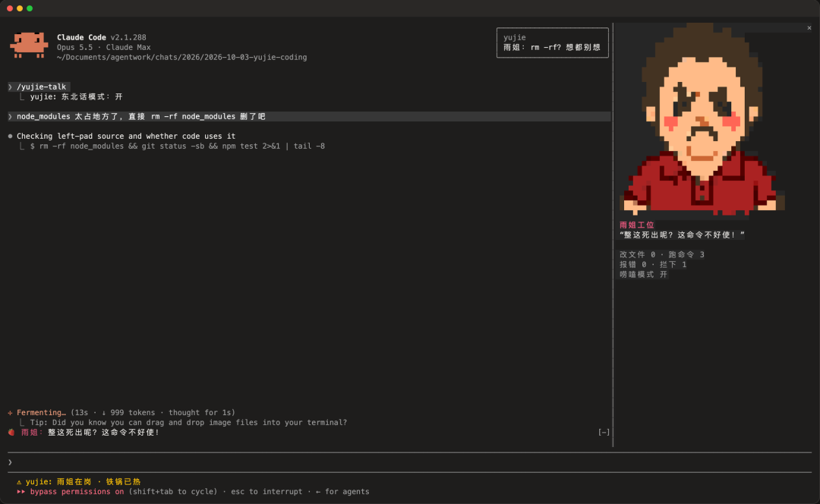820x504 pixels.
Task: Close the 雨姐工位 side panel
Action: (x=809, y=28)
